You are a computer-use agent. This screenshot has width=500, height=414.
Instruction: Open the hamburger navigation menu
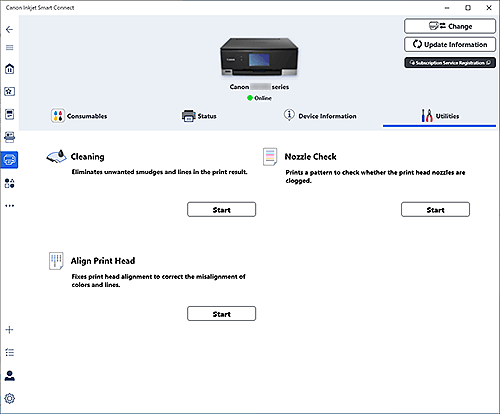pos(9,48)
